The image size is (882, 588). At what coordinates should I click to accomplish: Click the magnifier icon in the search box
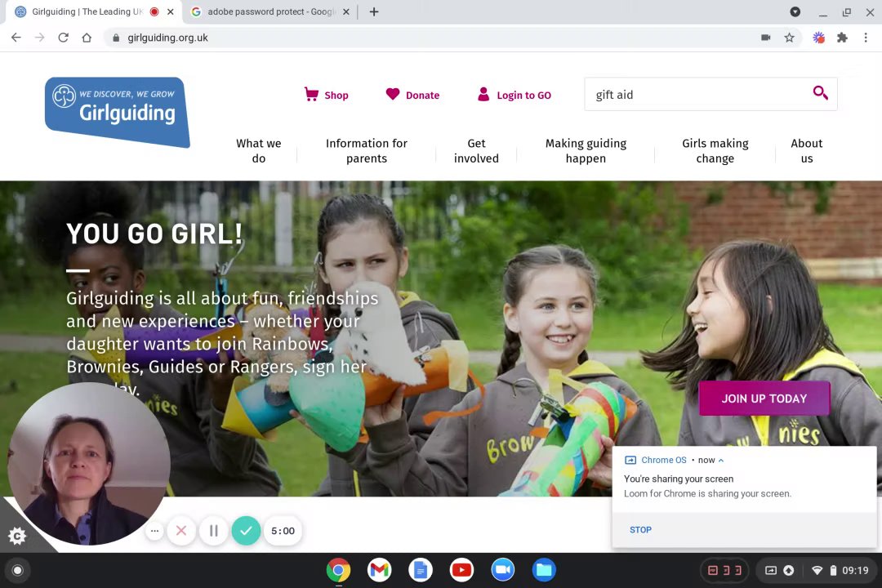(820, 93)
